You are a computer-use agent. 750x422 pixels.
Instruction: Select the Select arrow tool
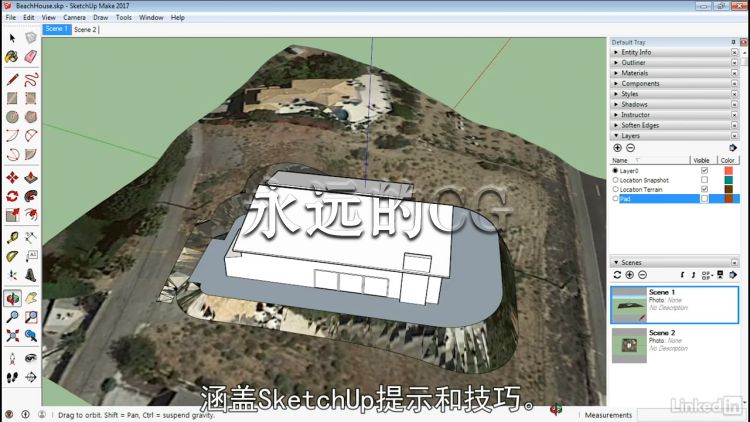point(12,38)
